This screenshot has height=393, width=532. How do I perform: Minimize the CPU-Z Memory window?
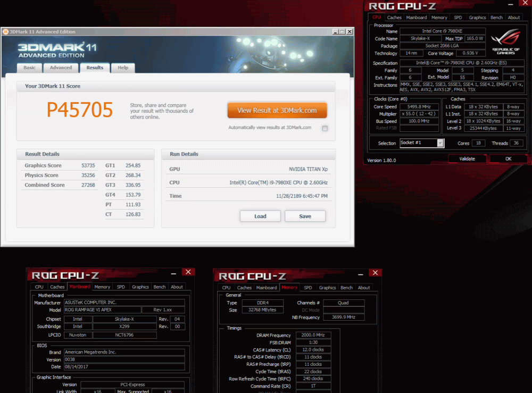360,274
